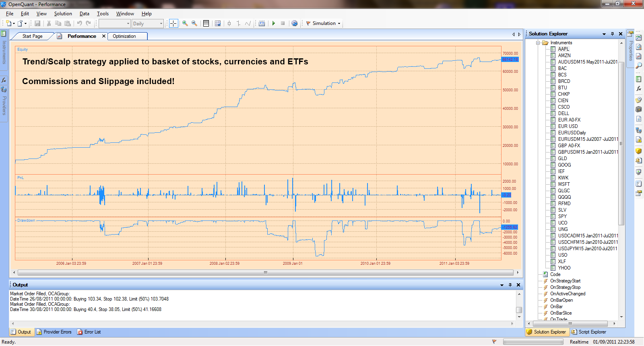Collapse the Instruments folder in Solution Explorer
Screen dimensions: 644x346
tap(538, 43)
